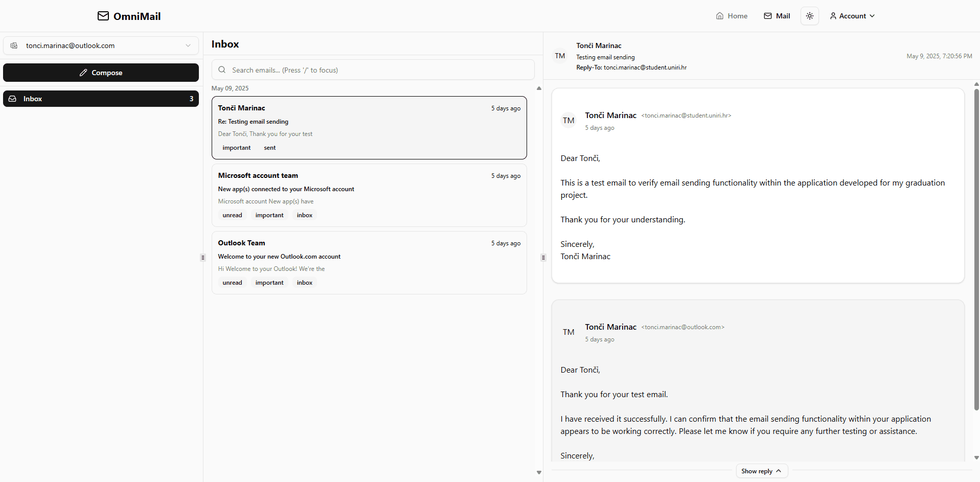This screenshot has width=980, height=482.
Task: Click the OmniMail envelope logo icon
Action: click(103, 16)
